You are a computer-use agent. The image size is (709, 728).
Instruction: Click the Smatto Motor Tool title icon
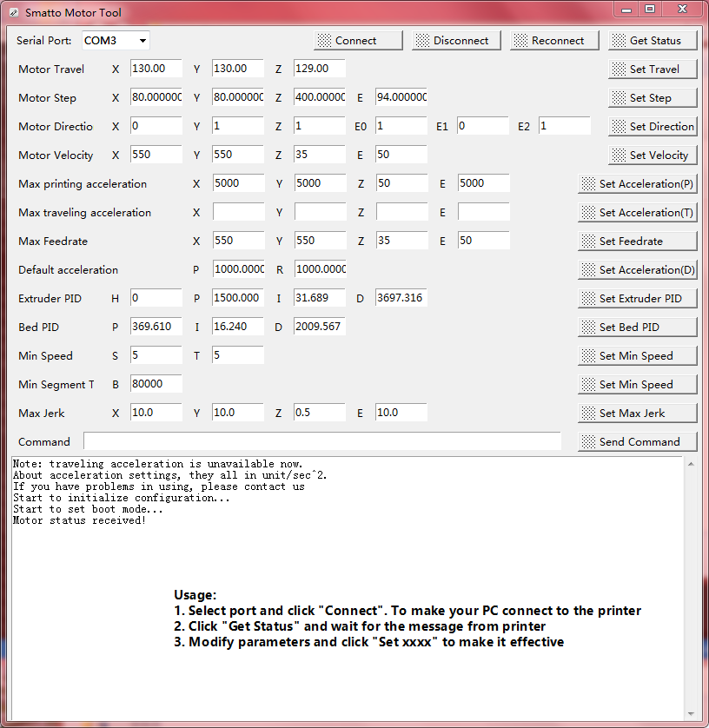(13, 13)
